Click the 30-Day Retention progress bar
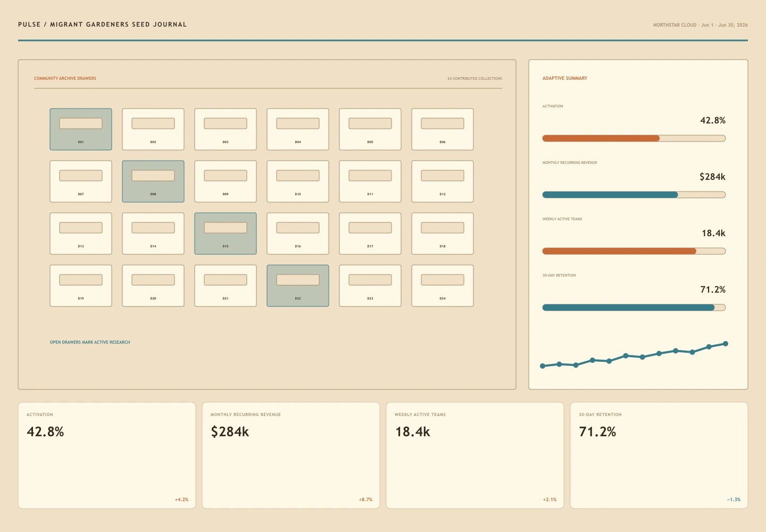This screenshot has width=766, height=532. click(x=634, y=307)
